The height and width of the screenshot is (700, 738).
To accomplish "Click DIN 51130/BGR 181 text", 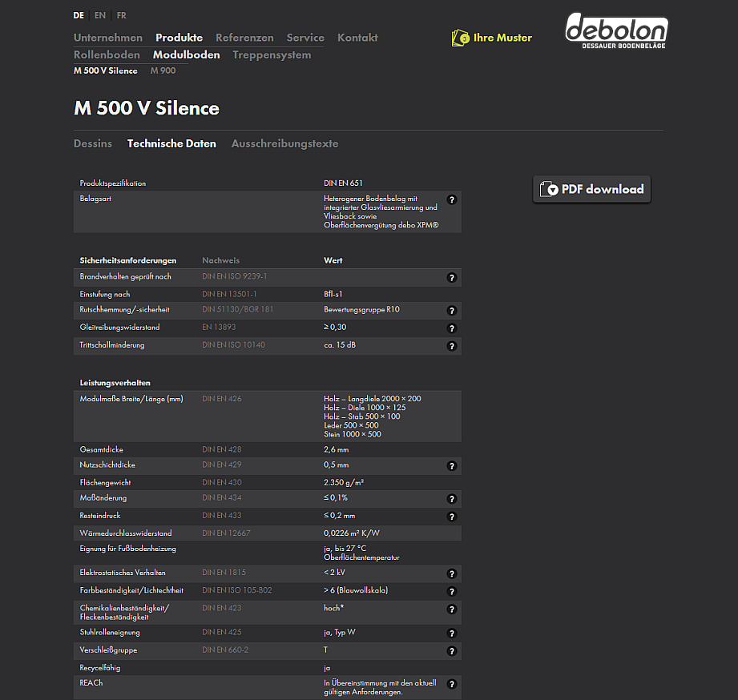I will (238, 309).
